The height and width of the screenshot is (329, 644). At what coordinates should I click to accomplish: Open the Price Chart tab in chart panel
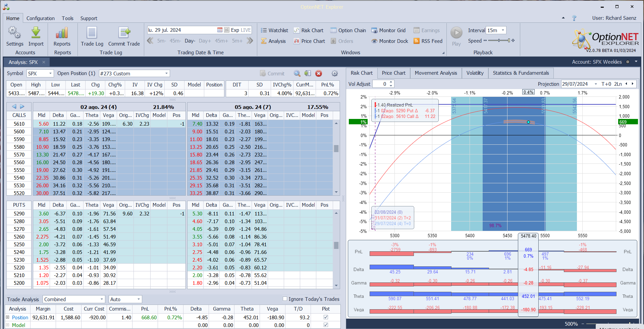click(x=394, y=73)
